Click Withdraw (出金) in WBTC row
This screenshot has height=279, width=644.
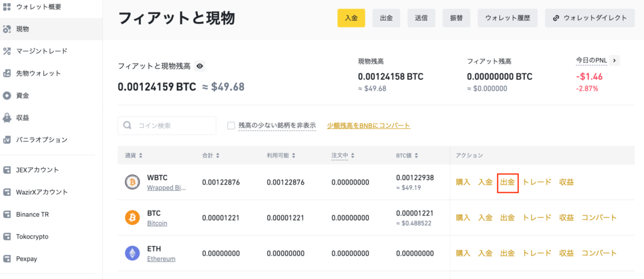tap(508, 182)
